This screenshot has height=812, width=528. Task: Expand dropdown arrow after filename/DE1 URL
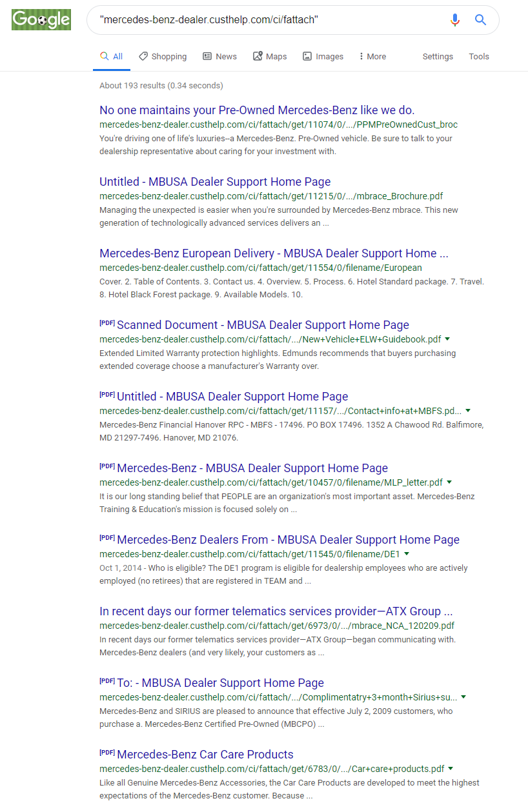(407, 554)
